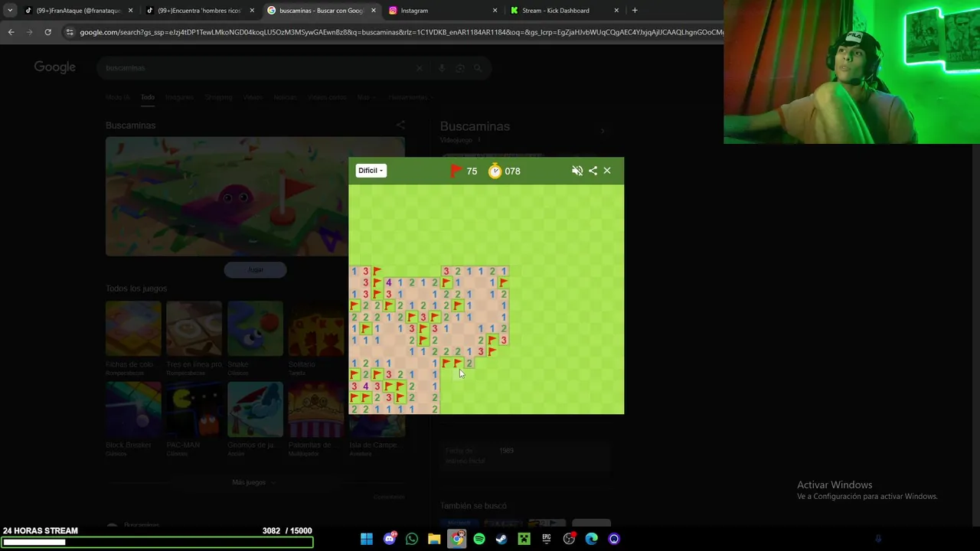Switch to the Encuentra 'hombres ricos' tab
The width and height of the screenshot is (980, 551).
(x=199, y=11)
